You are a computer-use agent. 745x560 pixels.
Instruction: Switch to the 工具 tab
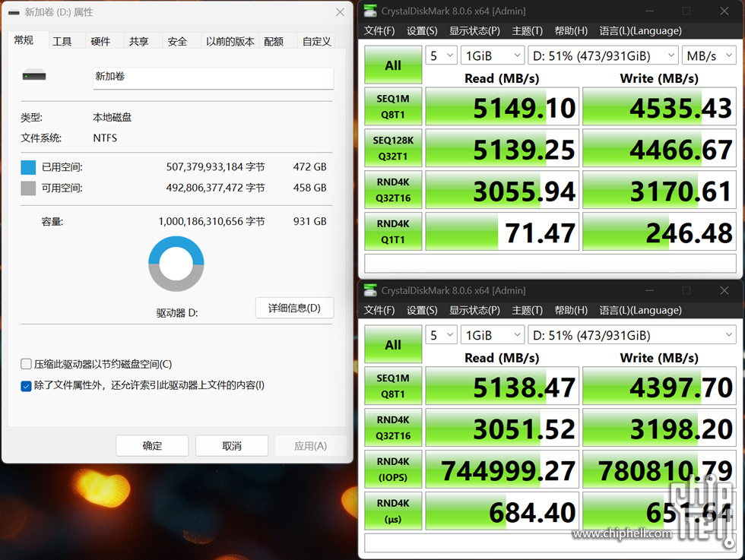pos(62,41)
